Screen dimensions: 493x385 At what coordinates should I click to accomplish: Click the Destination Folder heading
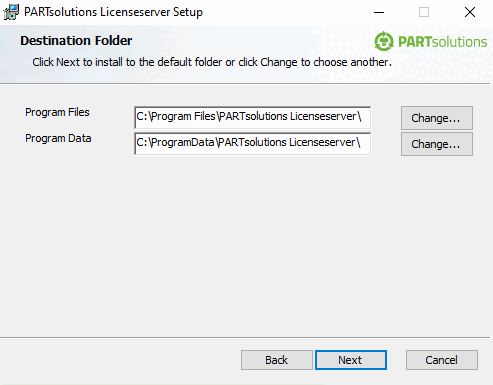point(76,41)
